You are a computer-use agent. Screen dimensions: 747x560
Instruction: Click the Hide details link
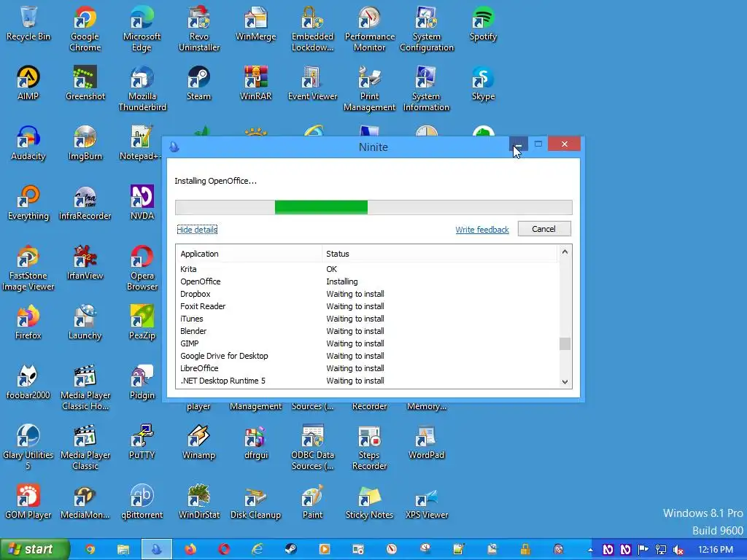coord(197,230)
